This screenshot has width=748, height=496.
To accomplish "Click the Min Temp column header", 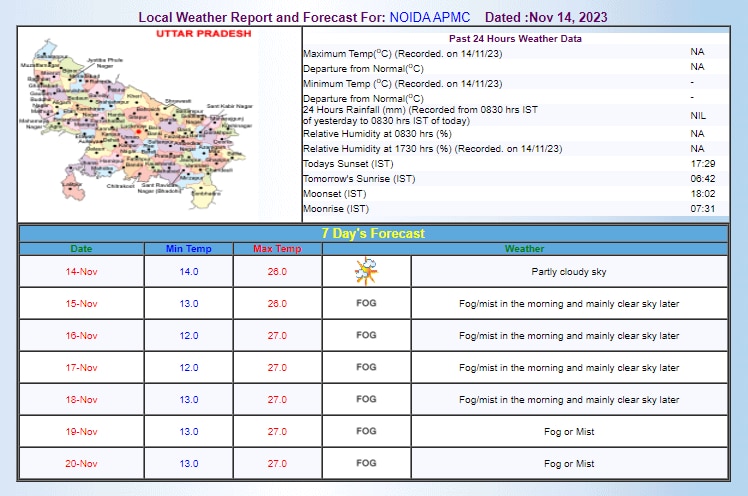I will [x=174, y=249].
